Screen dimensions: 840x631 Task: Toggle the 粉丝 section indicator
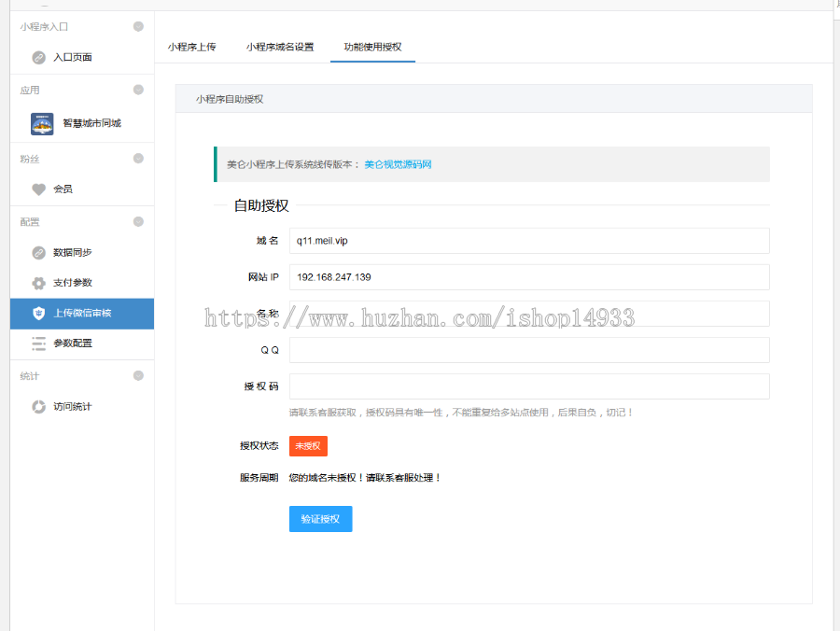click(140, 159)
